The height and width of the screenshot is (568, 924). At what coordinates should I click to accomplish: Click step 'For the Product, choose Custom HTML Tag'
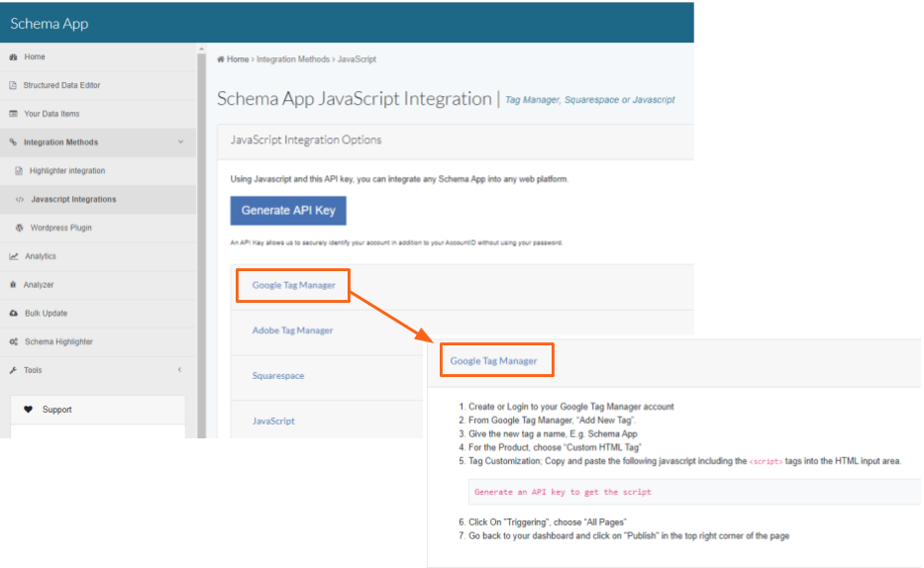tap(556, 447)
